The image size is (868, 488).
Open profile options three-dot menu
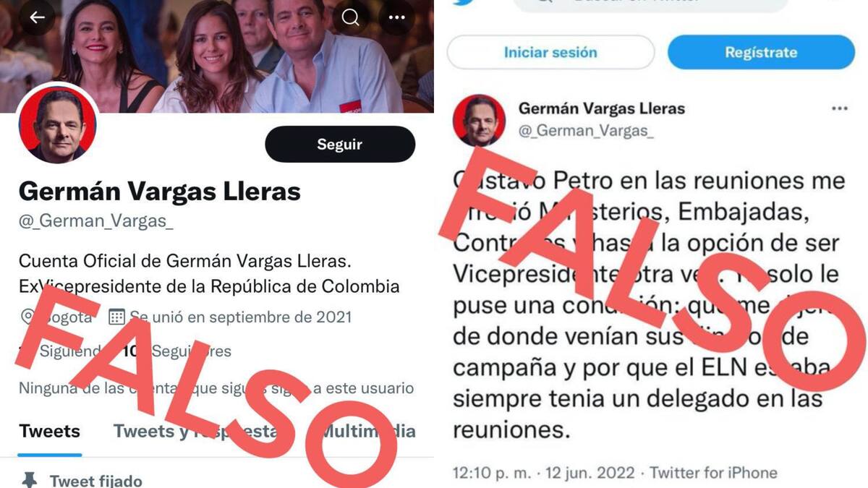(397, 18)
